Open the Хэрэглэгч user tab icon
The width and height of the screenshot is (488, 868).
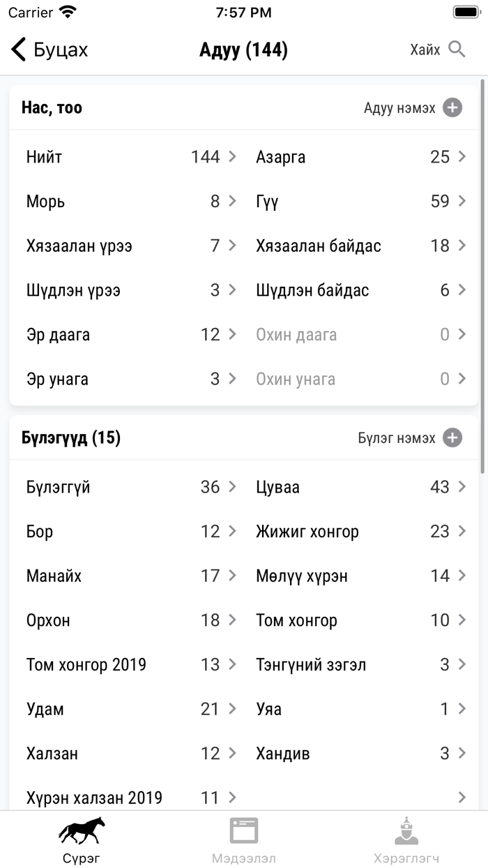click(406, 830)
